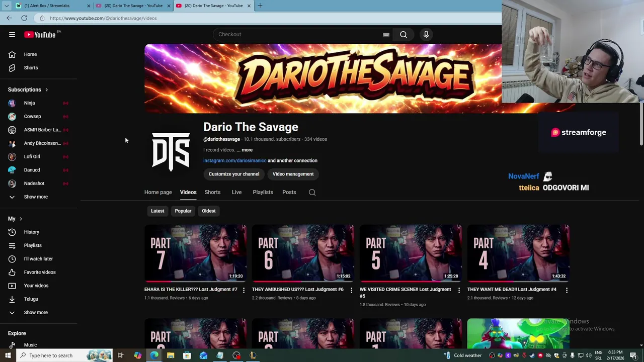Open the browser tab list dropdown

click(x=7, y=6)
